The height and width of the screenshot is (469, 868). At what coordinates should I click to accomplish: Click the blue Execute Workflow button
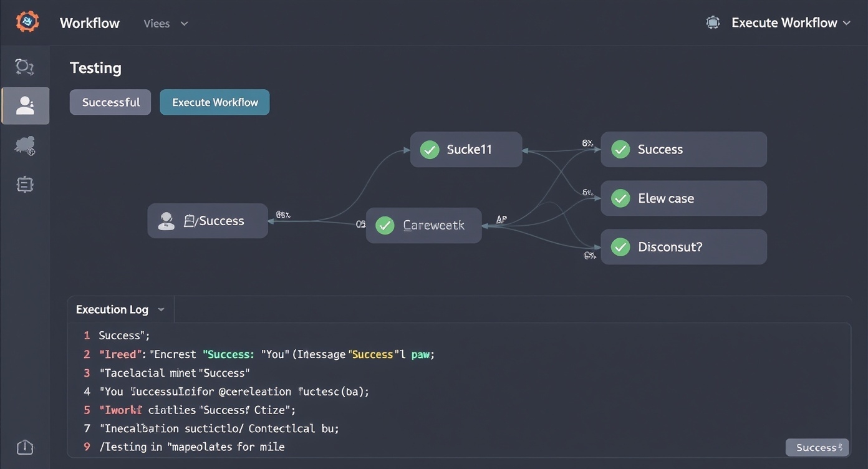pyautogui.click(x=215, y=102)
